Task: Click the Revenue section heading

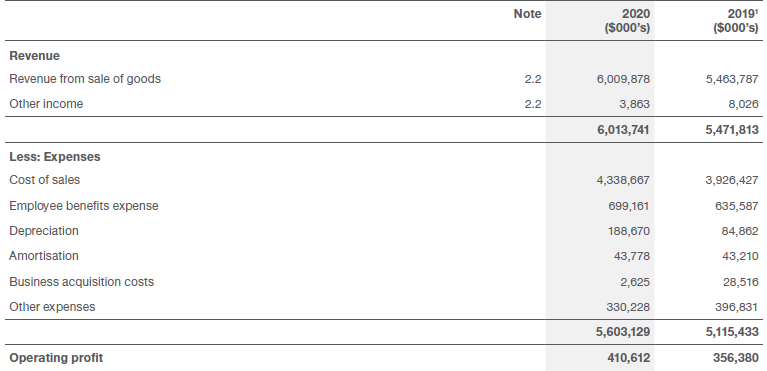Action: pos(34,56)
